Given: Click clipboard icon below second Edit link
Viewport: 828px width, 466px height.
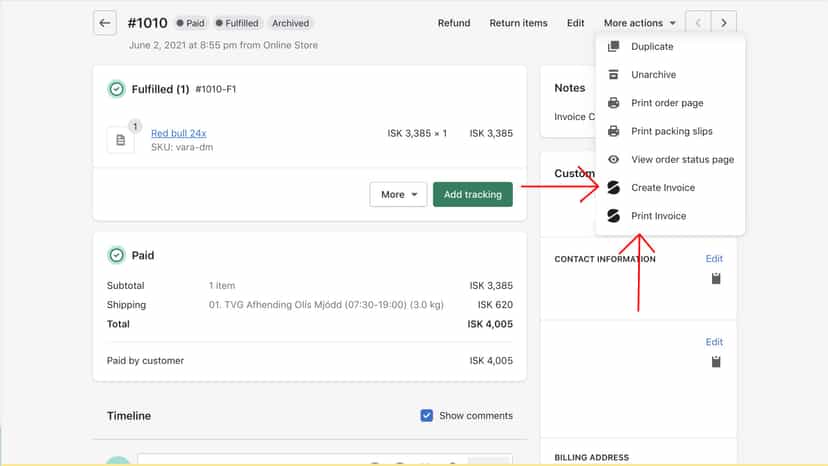Looking at the screenshot, I should (x=716, y=362).
